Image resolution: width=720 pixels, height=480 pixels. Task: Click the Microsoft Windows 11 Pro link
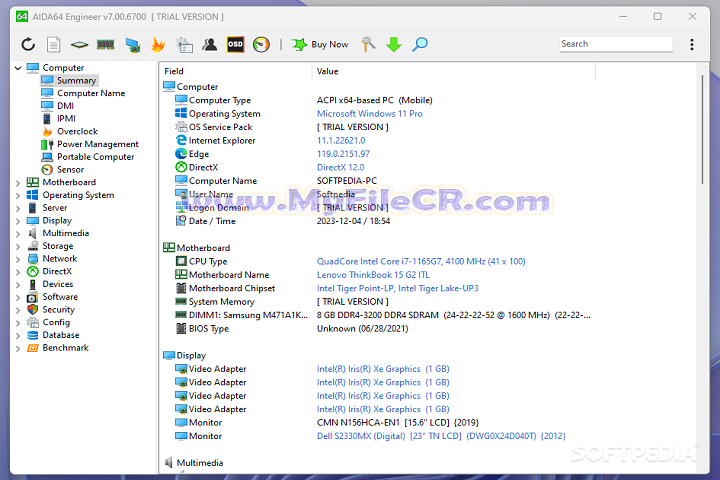(x=370, y=113)
